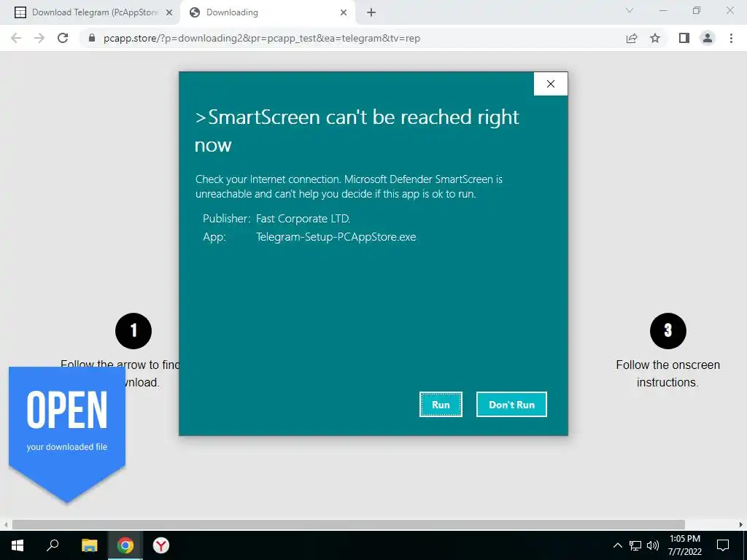Focus the pcapp.store address bar
Viewport: 747px width, 560px height.
pos(262,38)
